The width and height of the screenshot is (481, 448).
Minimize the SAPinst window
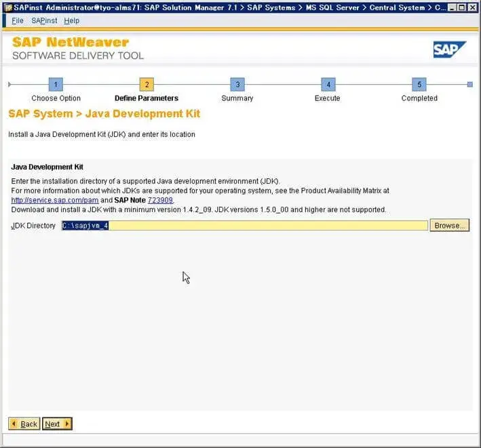tap(452, 7)
